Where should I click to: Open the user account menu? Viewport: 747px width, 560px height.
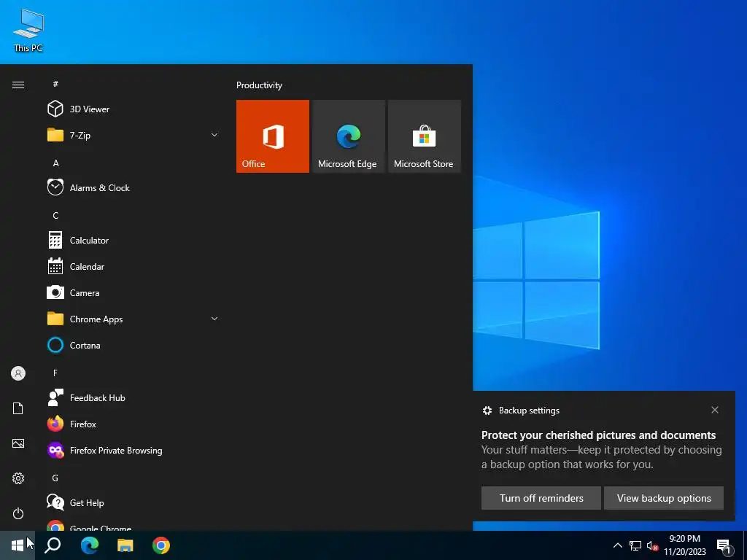tap(18, 373)
